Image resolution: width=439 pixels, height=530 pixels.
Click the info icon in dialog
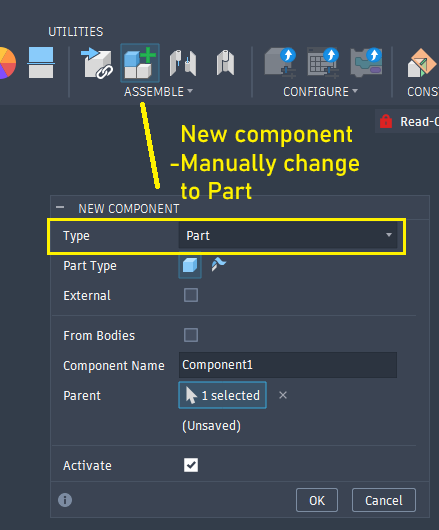click(65, 500)
